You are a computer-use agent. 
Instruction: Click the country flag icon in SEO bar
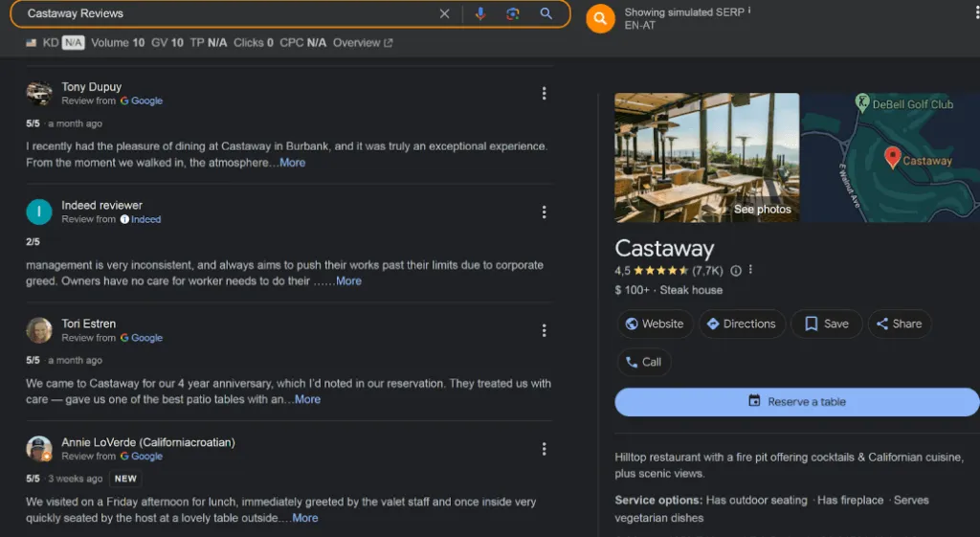coord(32,42)
